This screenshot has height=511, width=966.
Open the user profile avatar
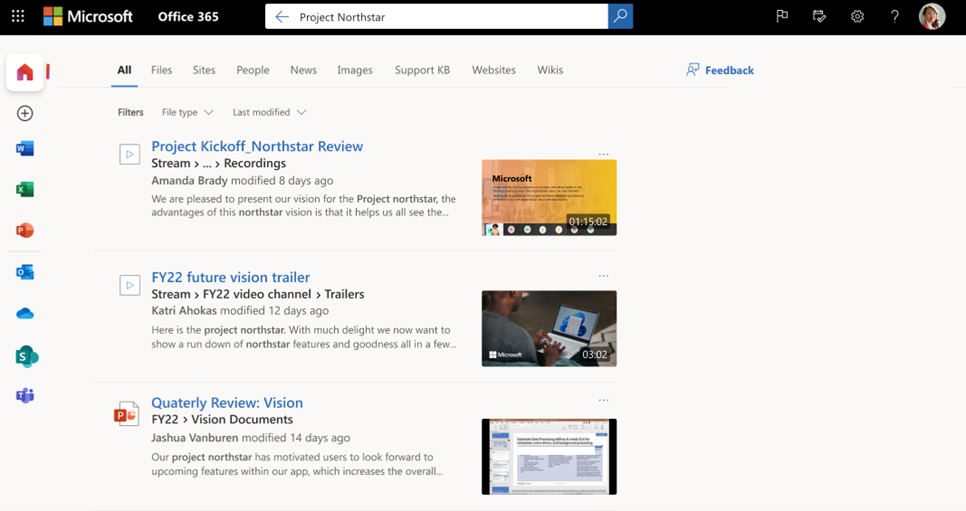tap(932, 17)
